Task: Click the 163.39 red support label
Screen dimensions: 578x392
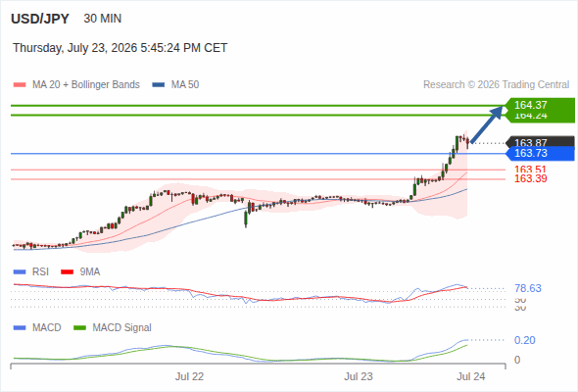Action: tap(530, 179)
